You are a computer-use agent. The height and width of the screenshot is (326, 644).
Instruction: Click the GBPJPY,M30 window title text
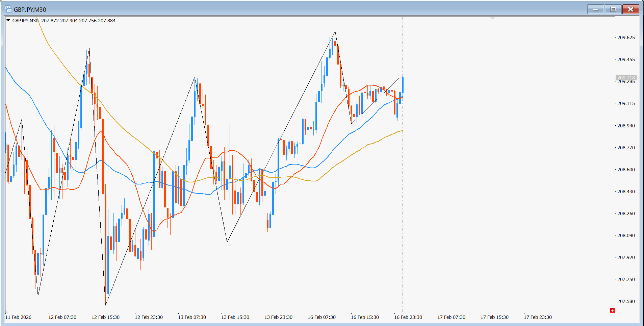pos(30,9)
